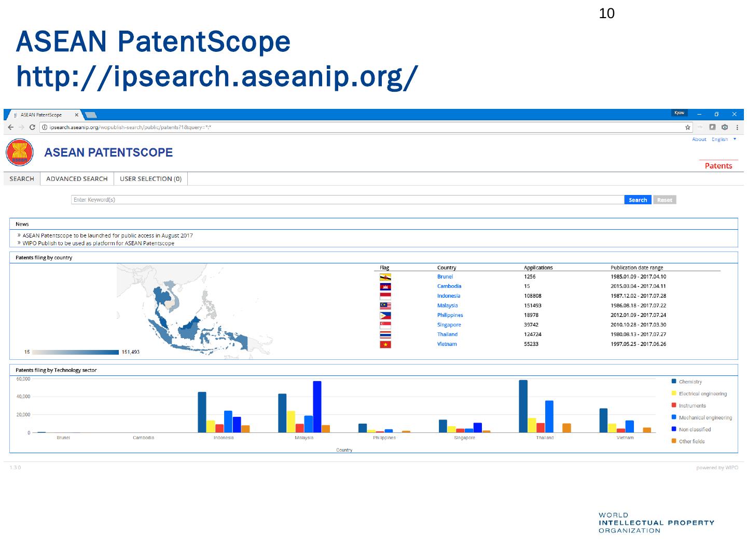Image resolution: width=747 pixels, height=560 pixels.
Task: Click the Reset button
Action: coord(665,200)
